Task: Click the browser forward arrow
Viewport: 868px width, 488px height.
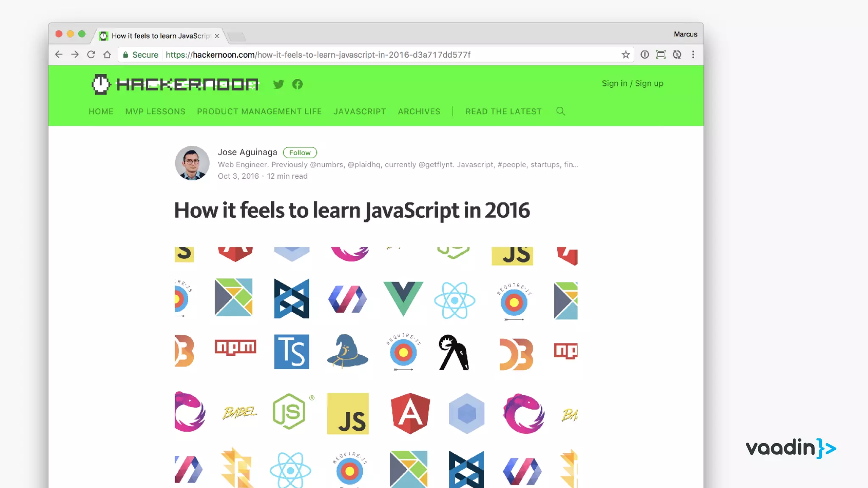Action: click(x=75, y=55)
